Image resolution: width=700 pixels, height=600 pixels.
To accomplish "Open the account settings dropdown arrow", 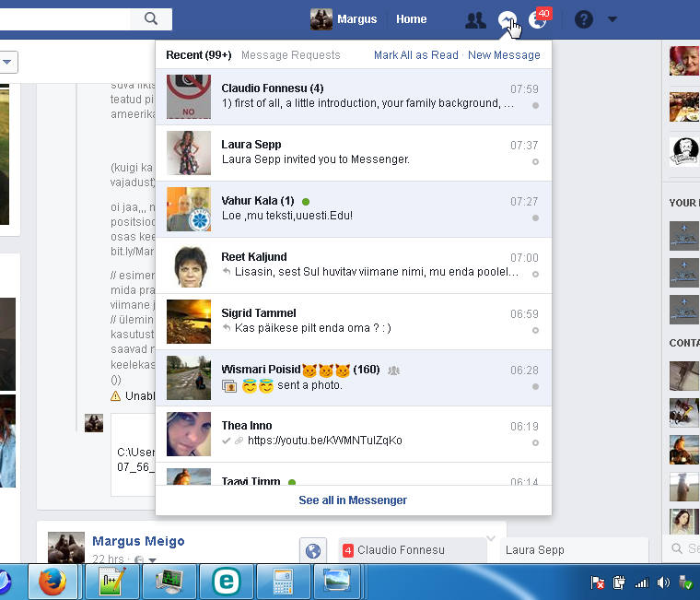I will (612, 19).
